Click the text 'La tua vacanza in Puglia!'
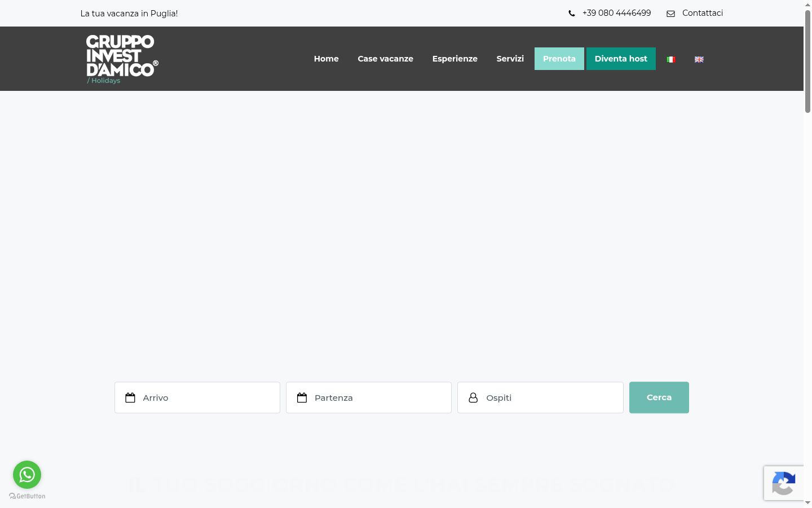812x508 pixels. tap(129, 14)
